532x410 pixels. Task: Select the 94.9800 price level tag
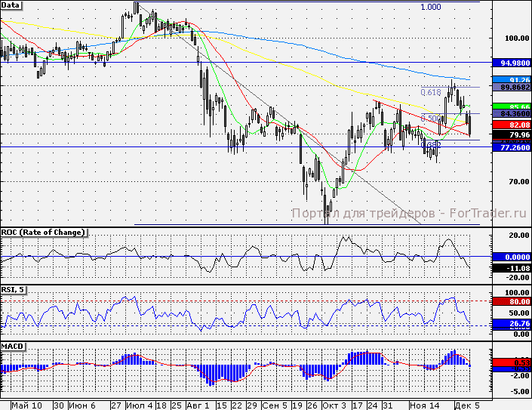(x=512, y=63)
